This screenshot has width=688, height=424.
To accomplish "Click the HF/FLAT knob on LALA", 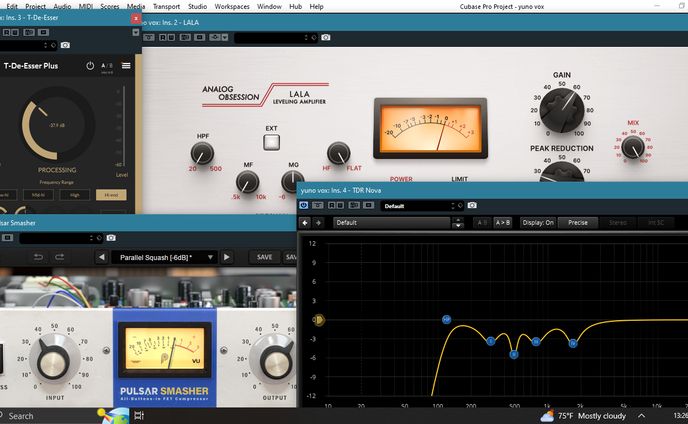I will [x=339, y=154].
